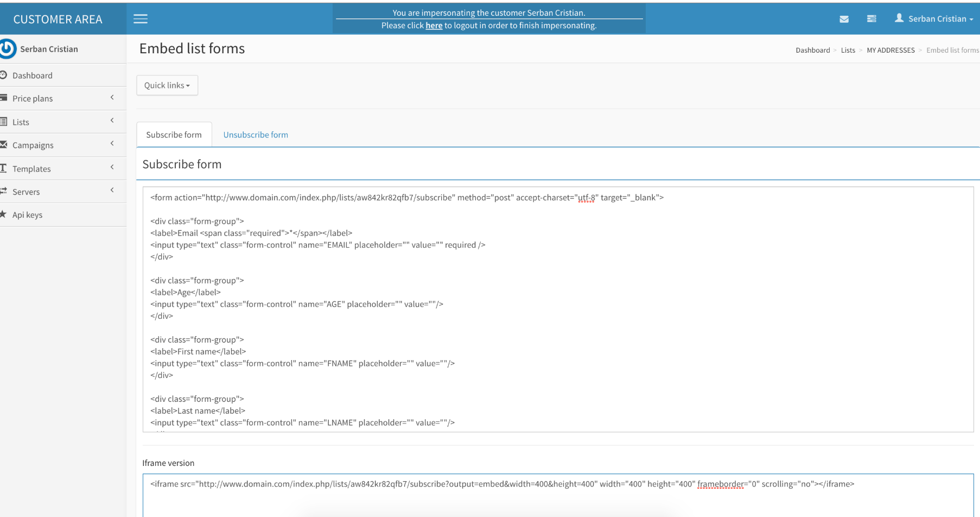Click the form action code line
This screenshot has width=980, height=517.
click(x=407, y=198)
